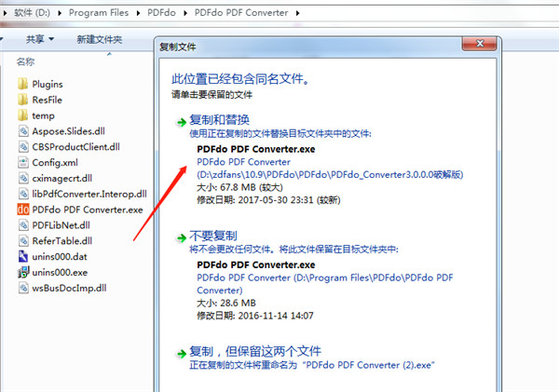
Task: Expand arrow after 软件 (D:) in address bar
Action: click(x=60, y=13)
